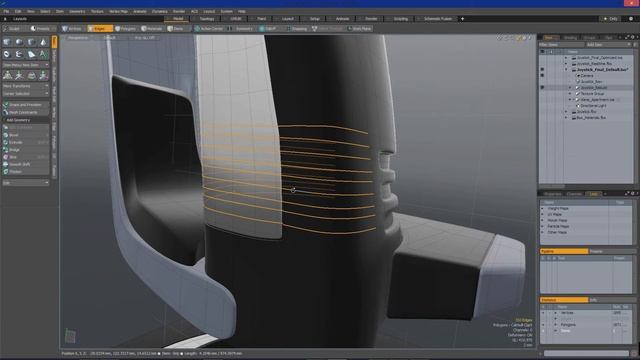Switch to Items selection mode
Screen dimensions: 640x360
click(x=176, y=29)
